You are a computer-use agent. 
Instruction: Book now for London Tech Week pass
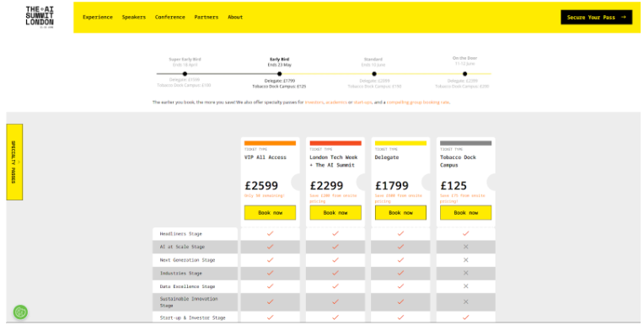click(335, 212)
